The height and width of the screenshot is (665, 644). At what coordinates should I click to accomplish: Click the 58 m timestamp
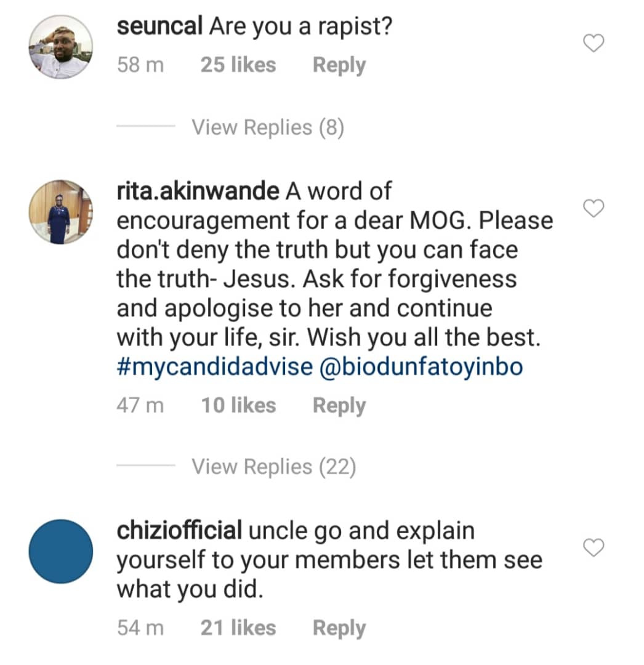[140, 65]
